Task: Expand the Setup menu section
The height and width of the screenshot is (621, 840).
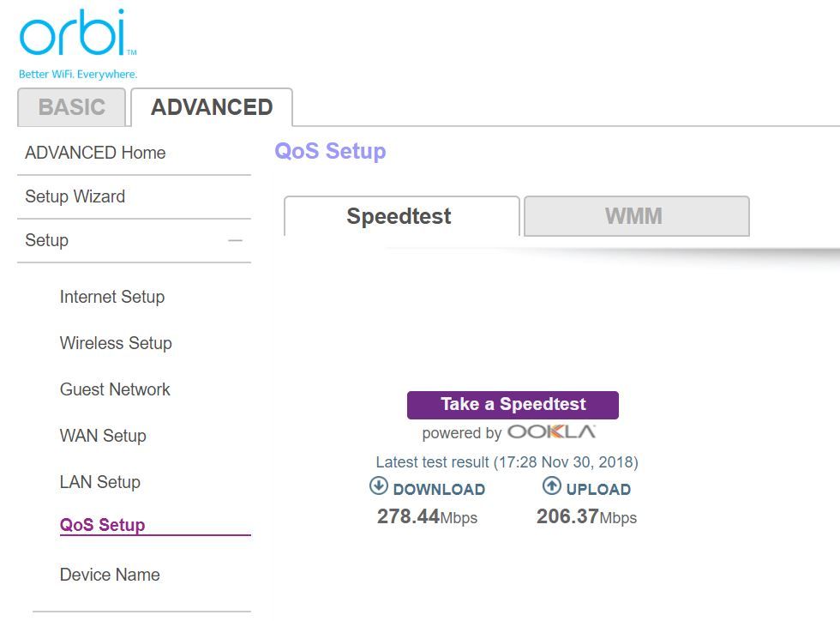Action: coord(47,240)
